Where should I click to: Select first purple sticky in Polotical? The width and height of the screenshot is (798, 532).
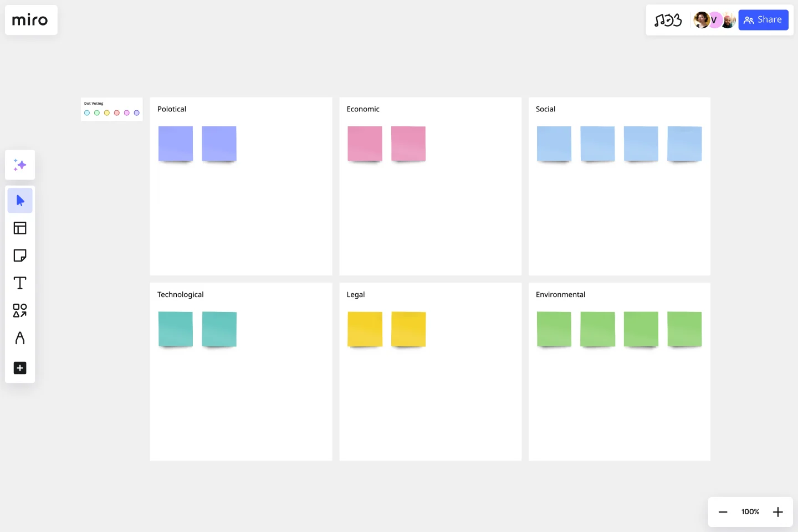176,144
